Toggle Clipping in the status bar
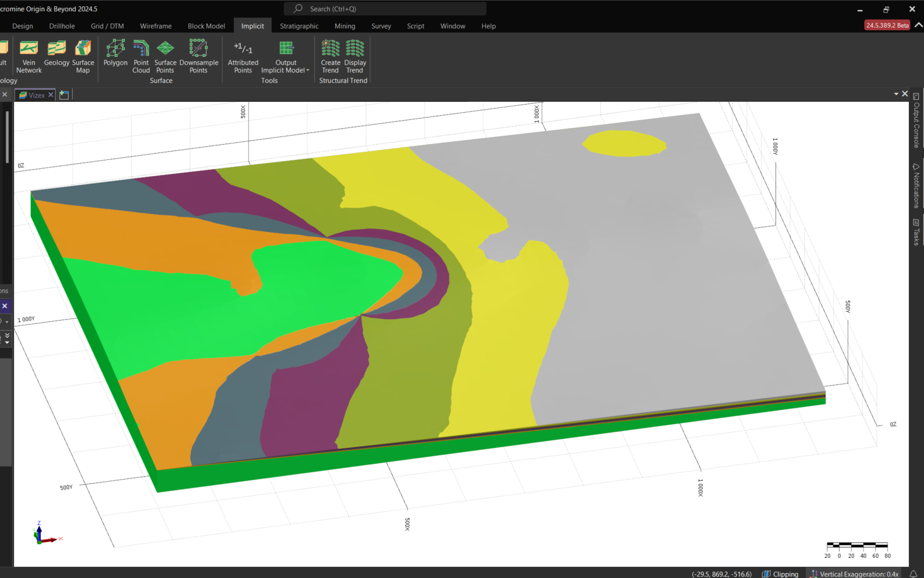This screenshot has width=924, height=578. point(780,573)
